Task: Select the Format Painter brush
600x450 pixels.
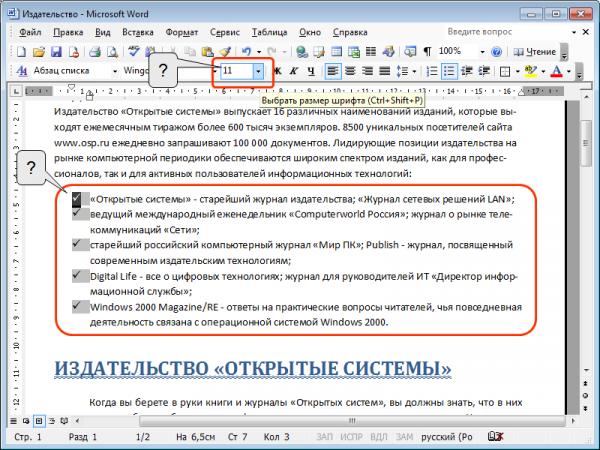Action: 225,51
